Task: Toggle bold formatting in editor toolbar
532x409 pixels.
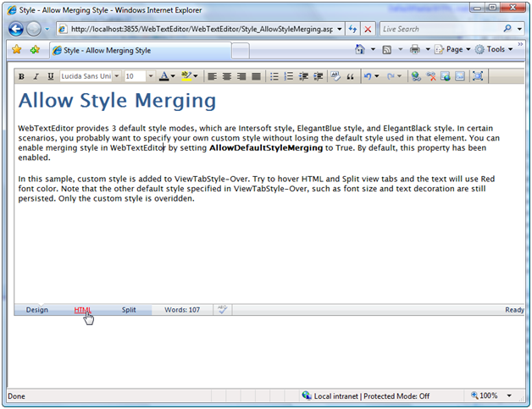Action: pos(23,76)
